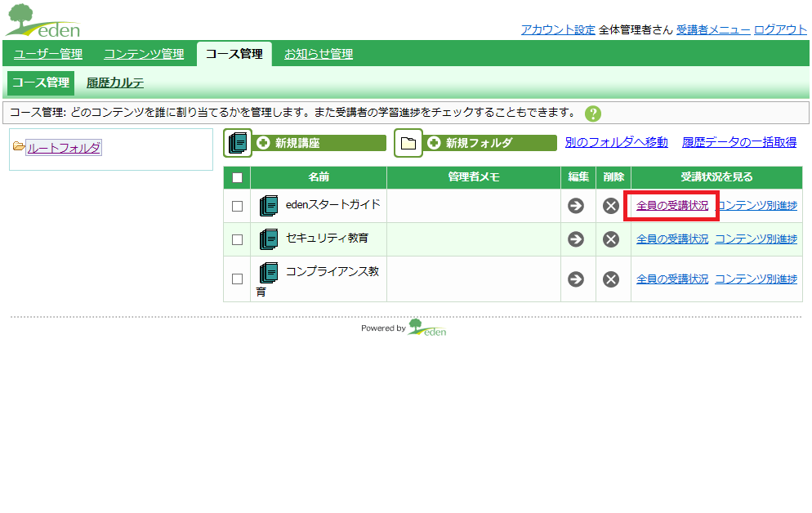Check the edenスタートガイド row checkbox
This screenshot has height=513, width=812.
237,206
